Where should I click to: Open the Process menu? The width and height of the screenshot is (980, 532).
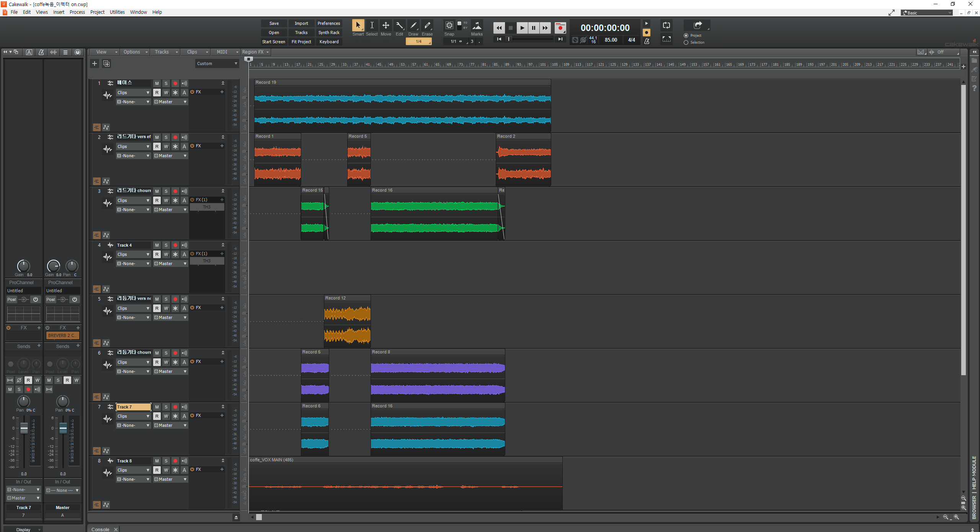(x=77, y=12)
